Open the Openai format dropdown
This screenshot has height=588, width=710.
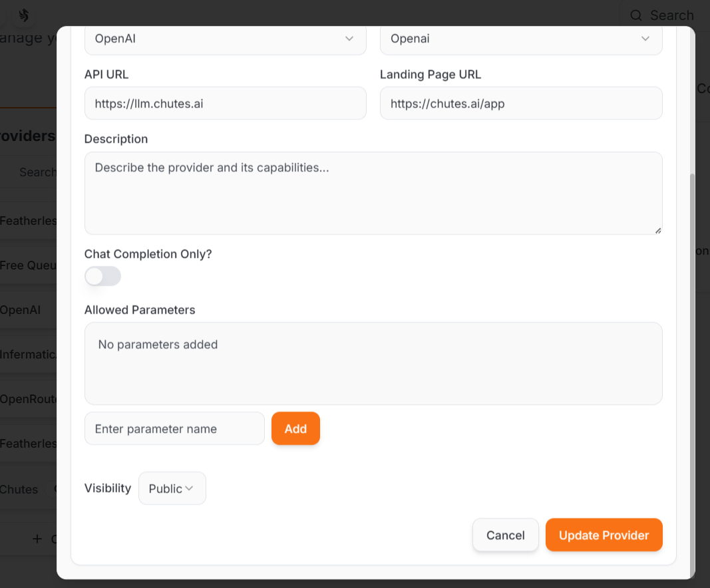click(521, 39)
